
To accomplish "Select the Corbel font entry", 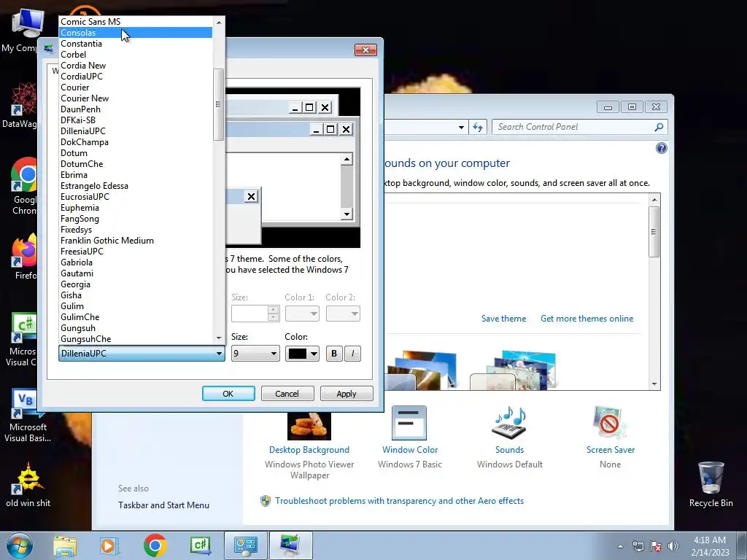I will pyautogui.click(x=135, y=54).
